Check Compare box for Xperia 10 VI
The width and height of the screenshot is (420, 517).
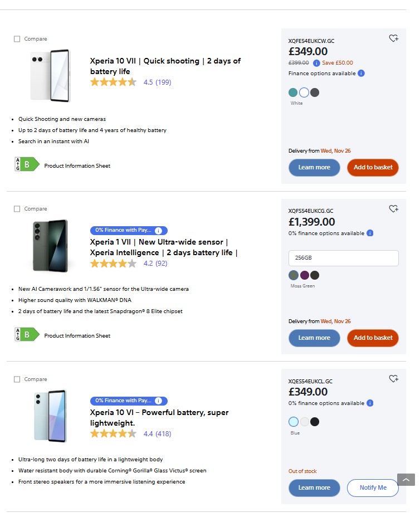(x=17, y=379)
